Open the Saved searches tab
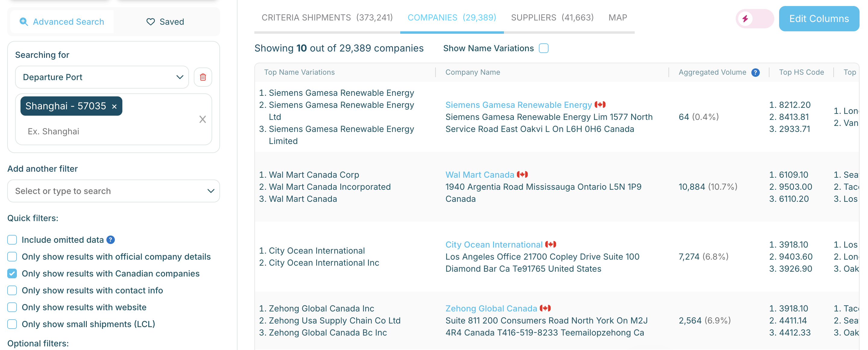Image resolution: width=868 pixels, height=350 pixels. click(165, 22)
